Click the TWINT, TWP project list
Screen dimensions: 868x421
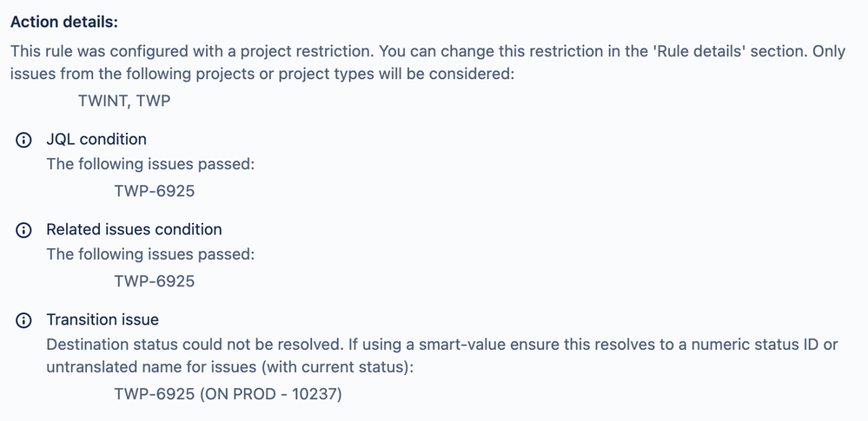point(124,101)
